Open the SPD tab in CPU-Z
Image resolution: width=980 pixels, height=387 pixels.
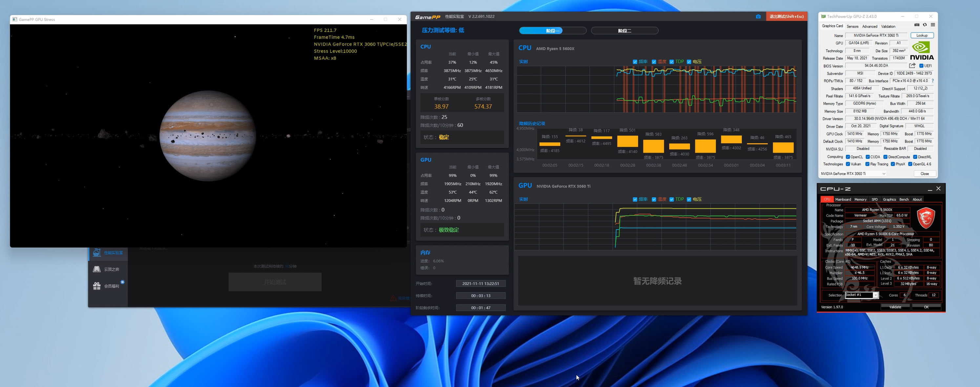point(875,199)
